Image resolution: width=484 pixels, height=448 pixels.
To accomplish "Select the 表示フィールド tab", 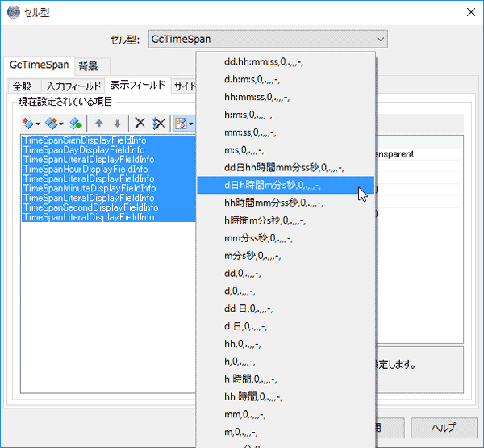I will [x=138, y=85].
